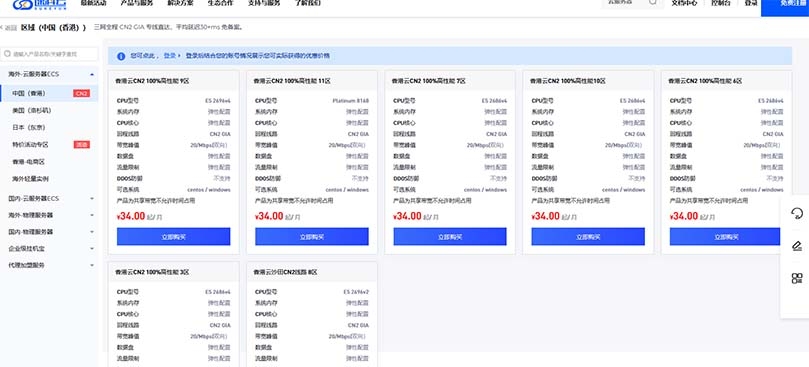Screen dimensions: 809x367
Task: Click the 香港云CN2 100%高性能 7区 card title
Action: coord(429,81)
